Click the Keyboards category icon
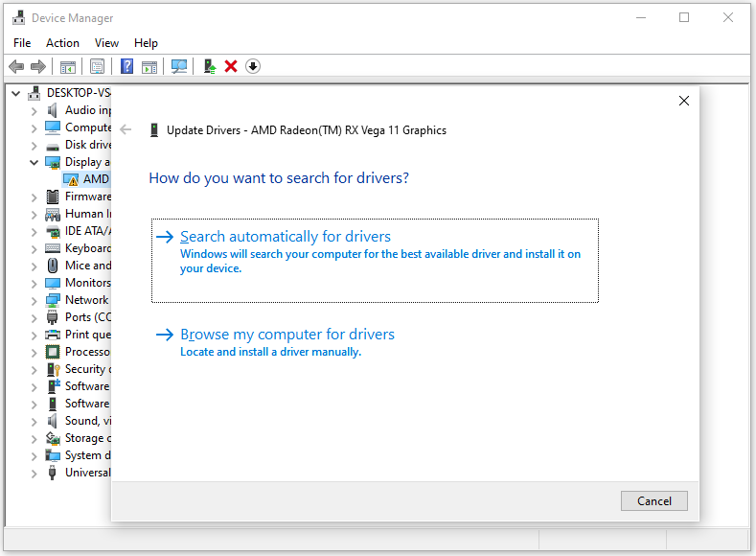This screenshot has width=756, height=556. click(x=52, y=248)
